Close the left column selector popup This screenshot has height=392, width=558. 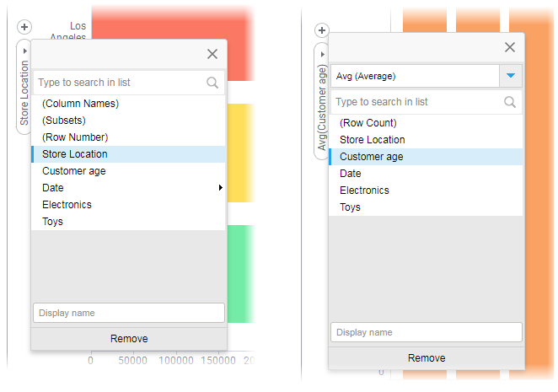(x=212, y=54)
